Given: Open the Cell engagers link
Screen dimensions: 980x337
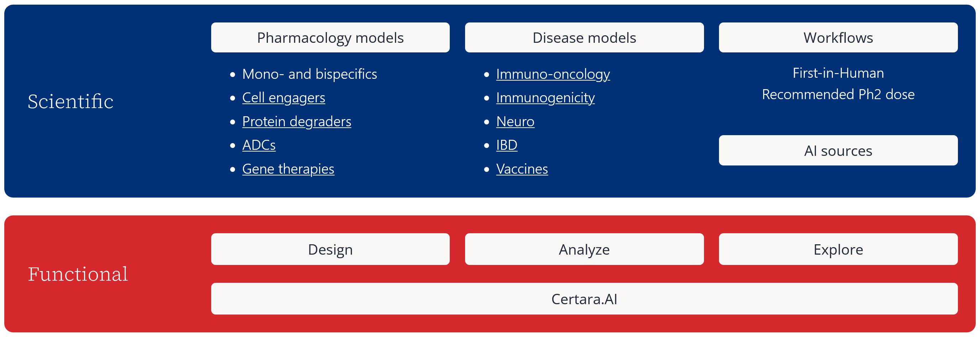Looking at the screenshot, I should pos(283,98).
